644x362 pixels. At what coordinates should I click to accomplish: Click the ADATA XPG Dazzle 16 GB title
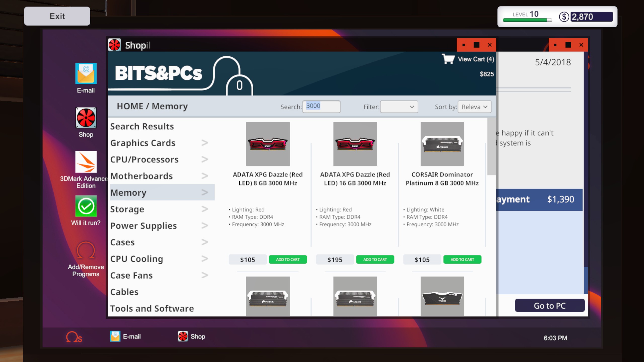355,179
